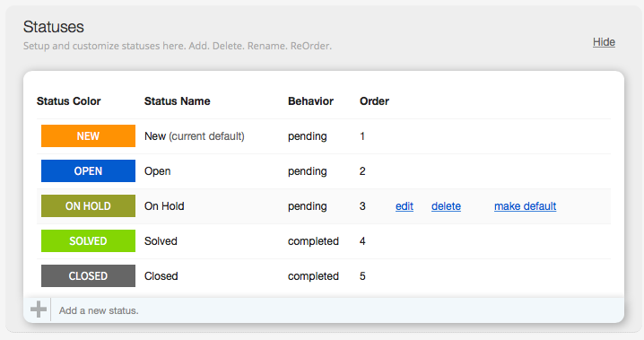Click the Behavior column header
Viewport: 644px width, 340px height.
coord(310,101)
